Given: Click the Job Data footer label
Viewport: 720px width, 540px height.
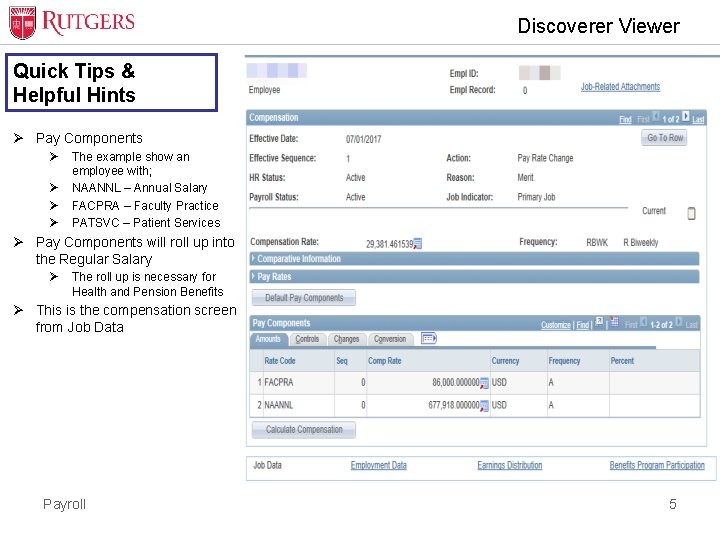Looking at the screenshot, I should [x=267, y=465].
